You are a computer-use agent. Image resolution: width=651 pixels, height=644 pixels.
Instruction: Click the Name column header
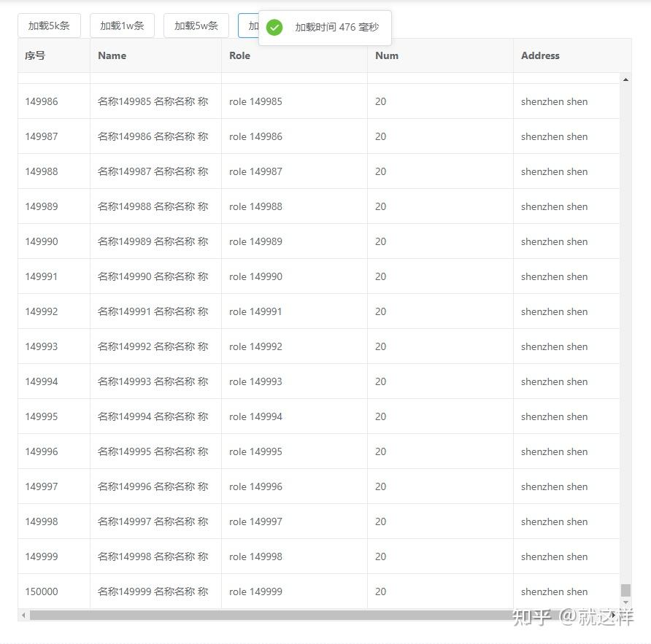tap(112, 55)
